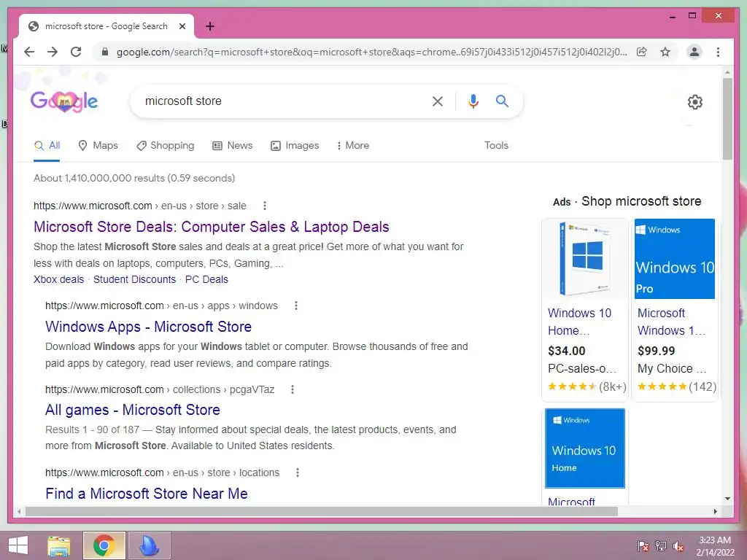Open options for Windows Apps result
This screenshot has height=560, width=747.
[x=296, y=306]
